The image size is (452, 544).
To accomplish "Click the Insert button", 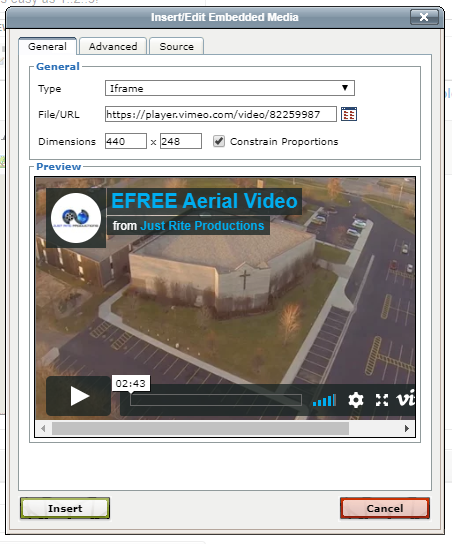I will [65, 508].
